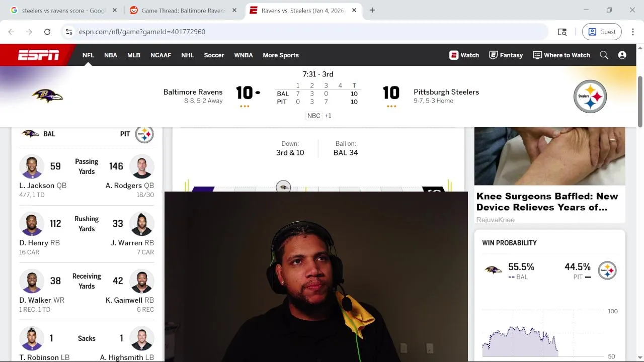The height and width of the screenshot is (362, 644).
Task: Switch to steelers vs ravens score tab
Action: [x=63, y=10]
